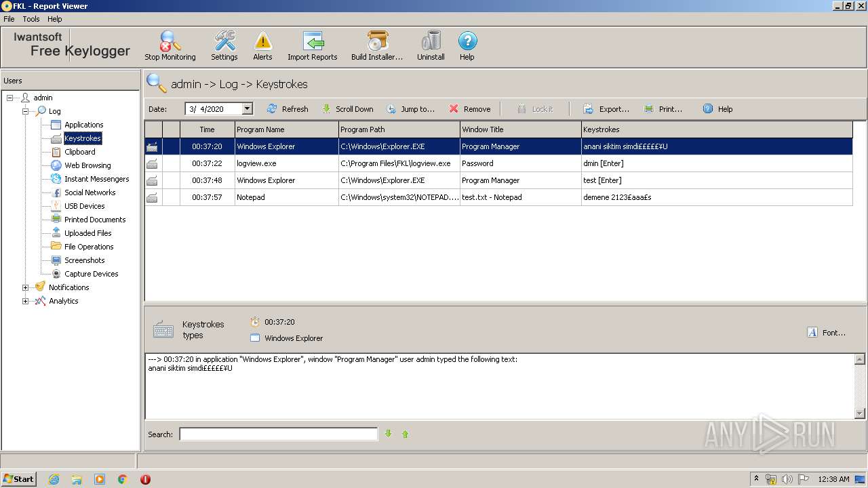Screen dimensions: 868x488
Task: Open the Build Installer tool
Action: tap(377, 45)
